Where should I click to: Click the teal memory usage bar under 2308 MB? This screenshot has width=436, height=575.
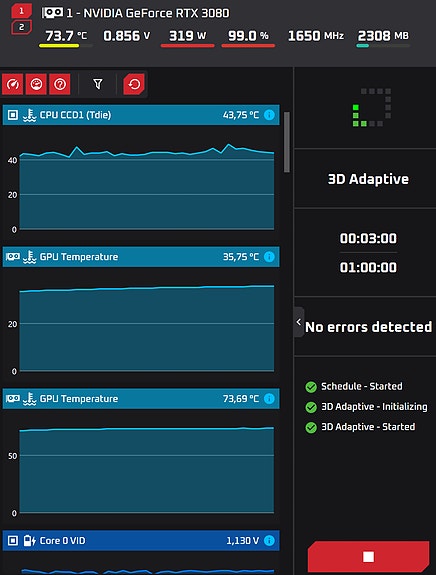click(363, 46)
